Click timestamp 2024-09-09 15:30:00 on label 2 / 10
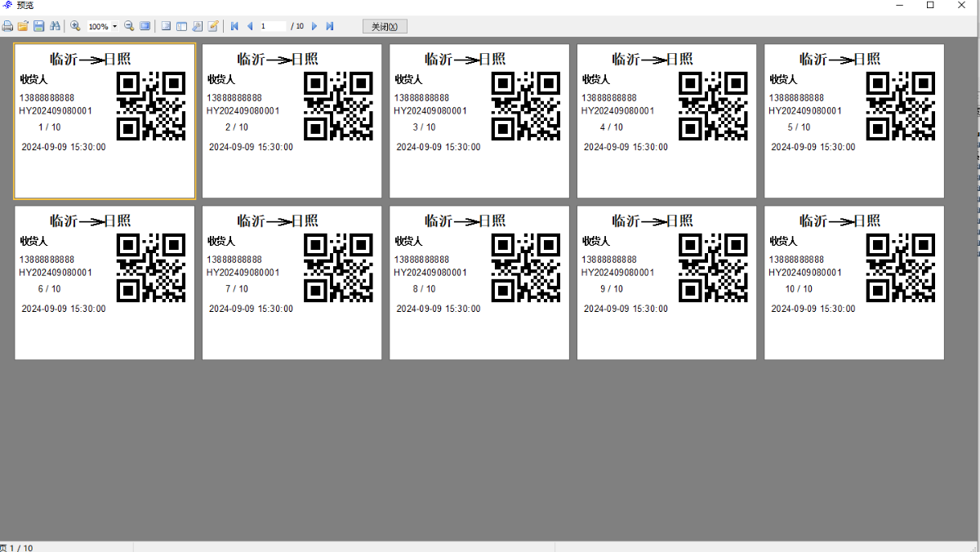 pyautogui.click(x=251, y=147)
